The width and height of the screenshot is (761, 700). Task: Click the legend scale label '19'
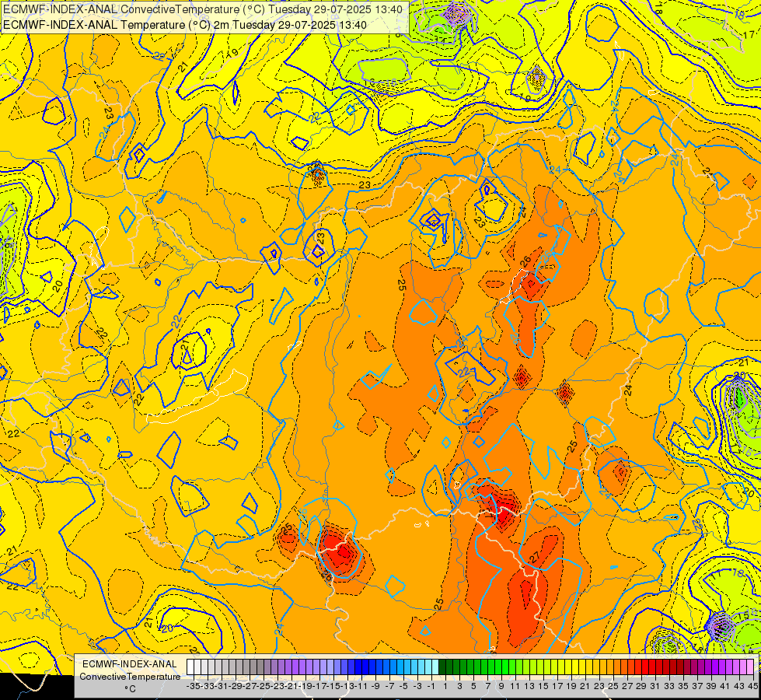571,686
